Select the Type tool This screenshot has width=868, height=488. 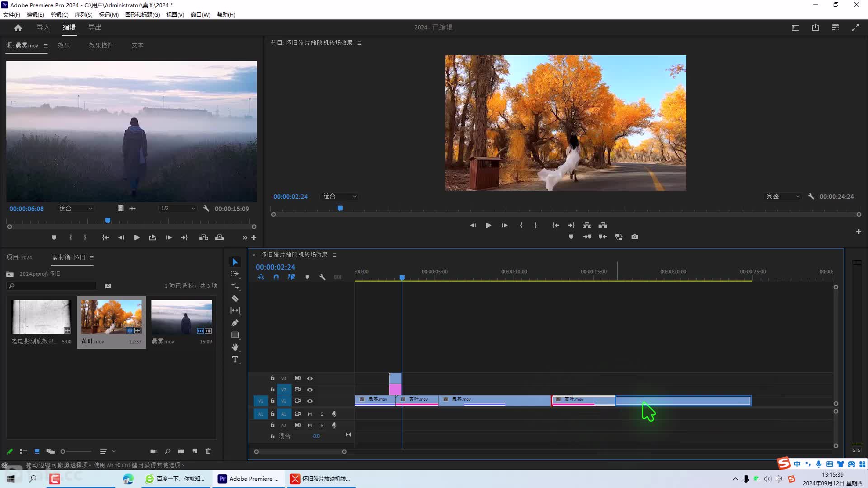235,359
